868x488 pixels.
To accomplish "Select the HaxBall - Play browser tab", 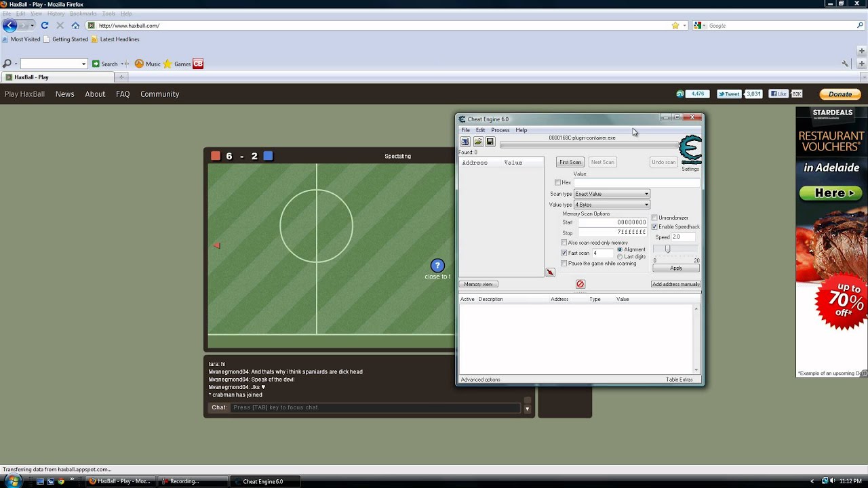I will (x=57, y=77).
